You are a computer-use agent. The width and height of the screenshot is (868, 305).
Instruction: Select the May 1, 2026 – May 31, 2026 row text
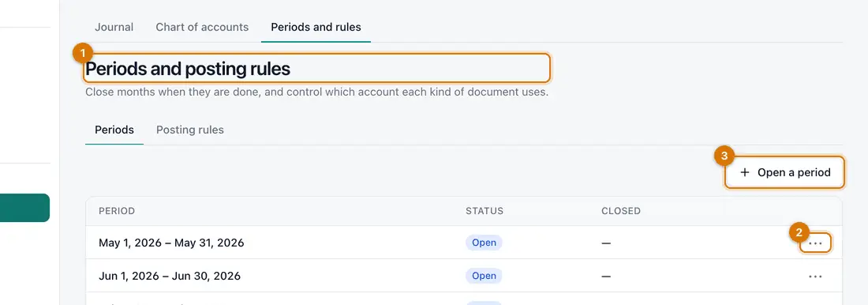[x=171, y=243]
